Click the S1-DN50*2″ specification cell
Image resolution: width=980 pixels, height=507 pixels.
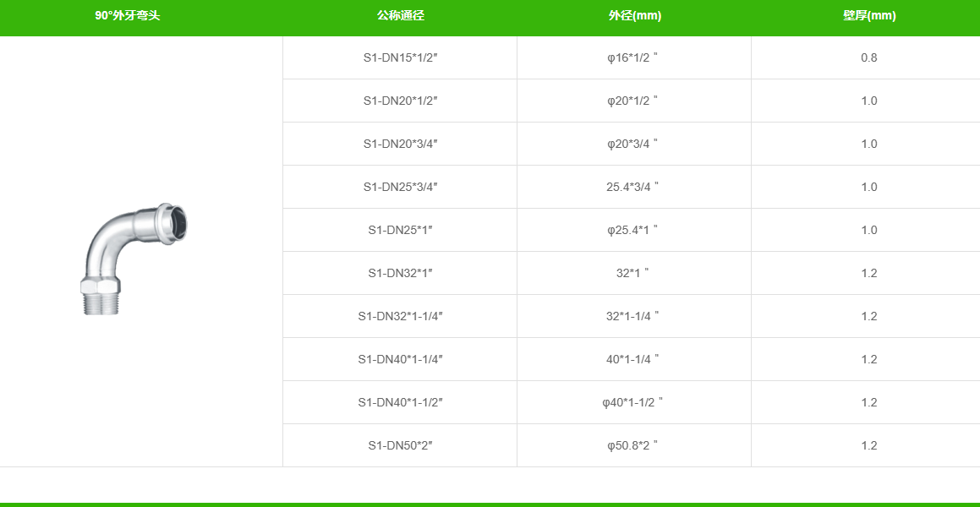[x=400, y=446]
